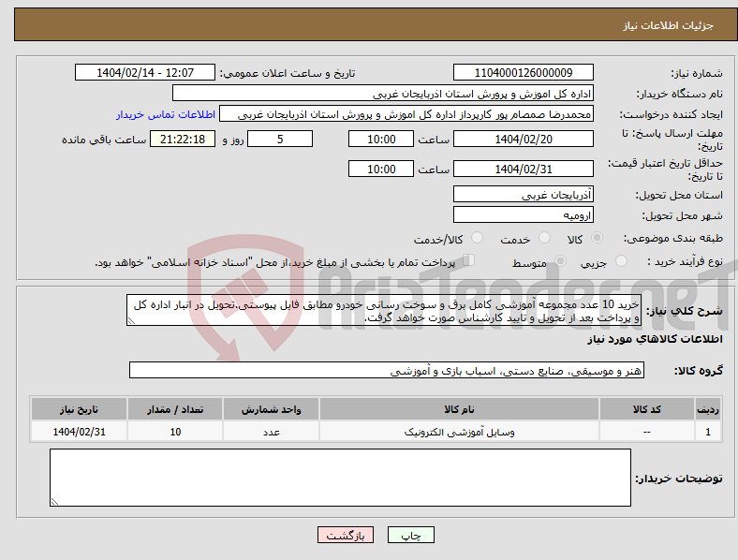This screenshot has height=560, width=738.
Task: Click the نام کالا column header
Action: (459, 409)
